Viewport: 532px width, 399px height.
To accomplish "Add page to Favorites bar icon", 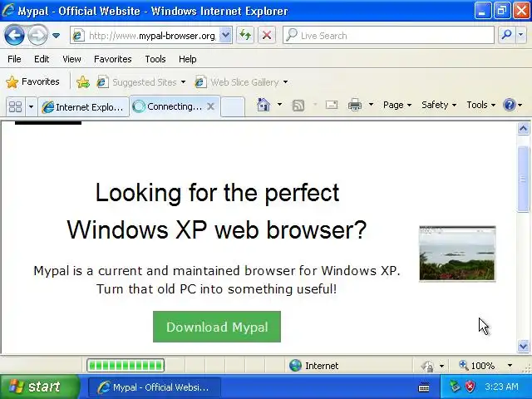I will [83, 81].
